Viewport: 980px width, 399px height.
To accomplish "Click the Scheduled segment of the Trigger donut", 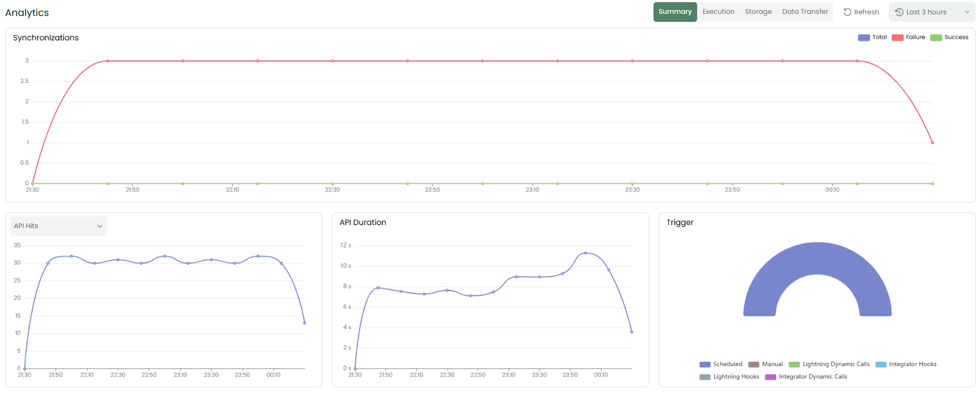I will 817,258.
